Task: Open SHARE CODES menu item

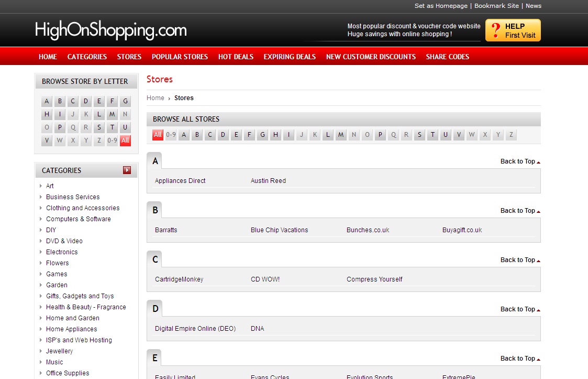Action: pyautogui.click(x=447, y=57)
